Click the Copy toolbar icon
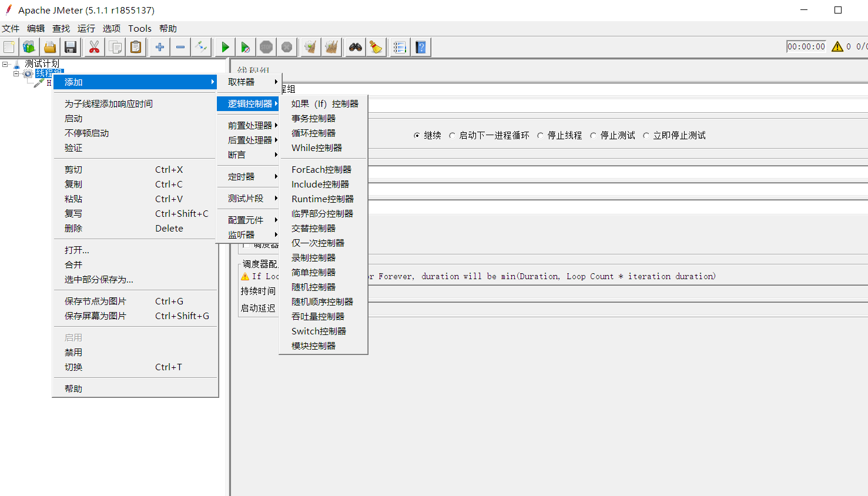This screenshot has width=868, height=496. [115, 47]
